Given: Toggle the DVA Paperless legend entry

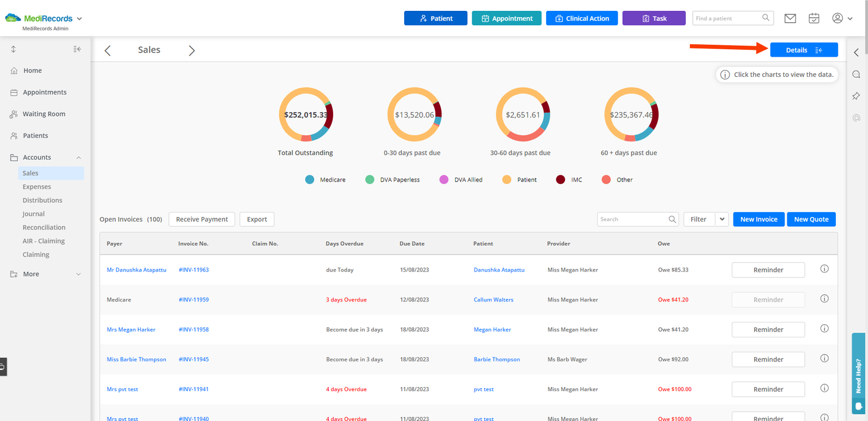Looking at the screenshot, I should point(392,180).
